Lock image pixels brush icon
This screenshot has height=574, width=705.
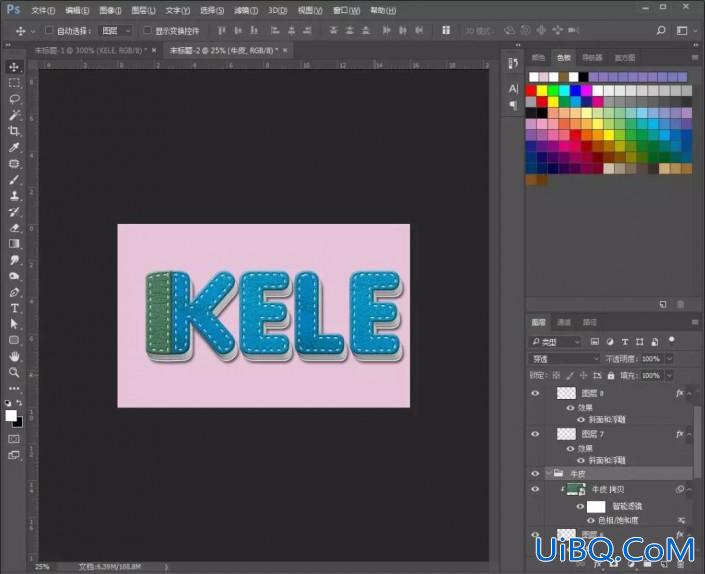pos(570,375)
